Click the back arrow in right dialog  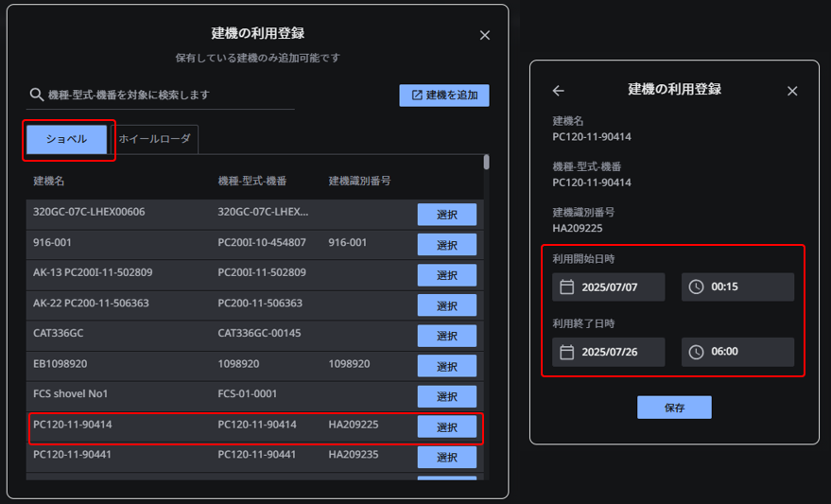click(x=558, y=91)
